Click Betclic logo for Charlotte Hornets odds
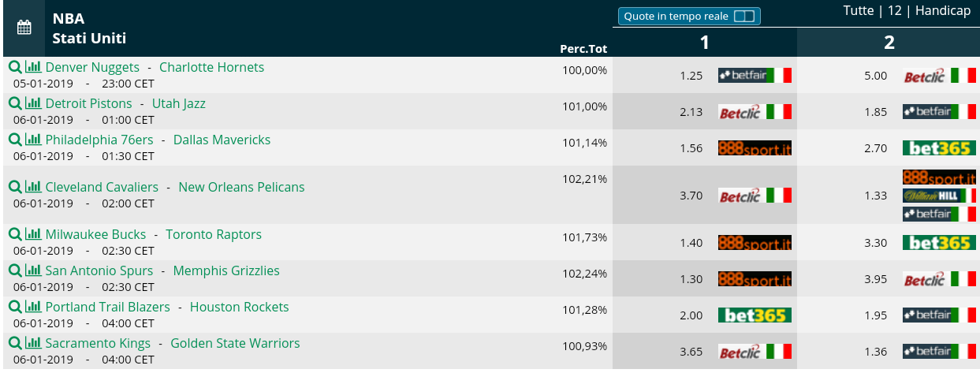The image size is (980, 373). point(939,76)
